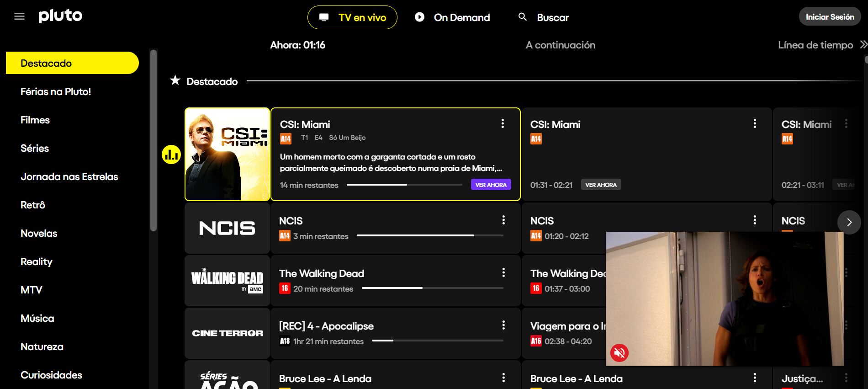Click the sidebar category scrollbar
868x389 pixels.
pos(153,140)
